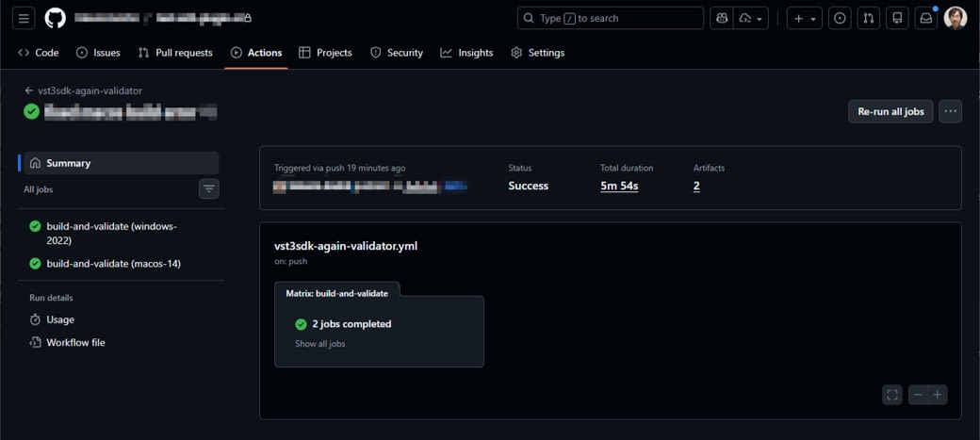Open the issues icon in header
Viewport: 980px width, 440px height.
(840, 18)
